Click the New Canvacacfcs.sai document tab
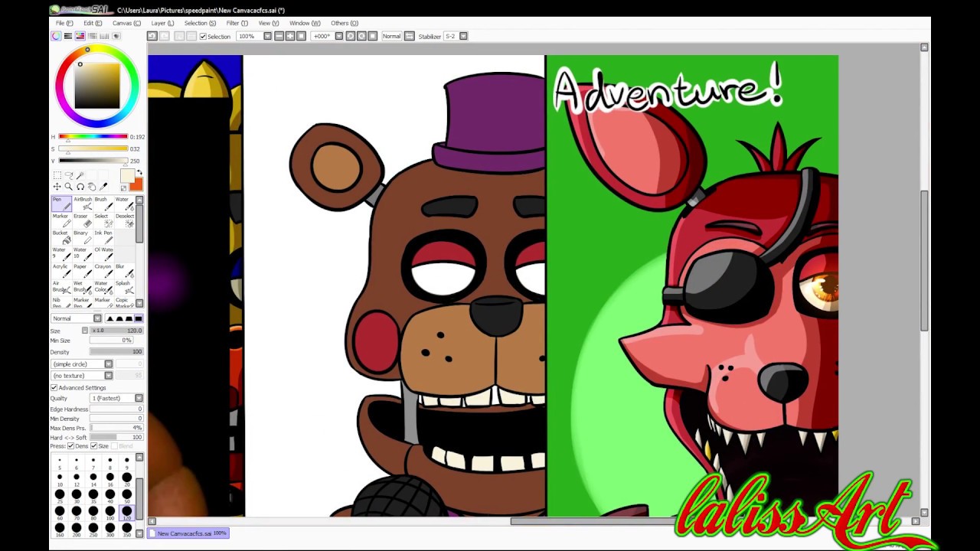 188,533
